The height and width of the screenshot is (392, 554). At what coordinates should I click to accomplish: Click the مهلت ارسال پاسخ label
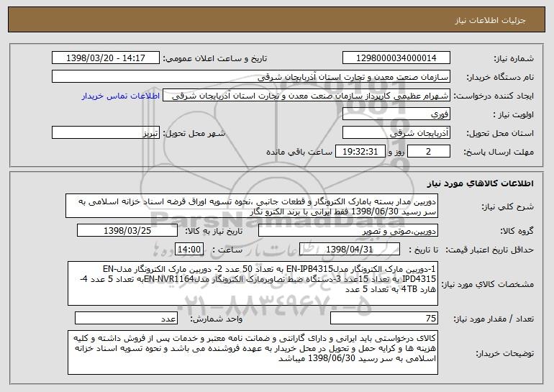499,152
